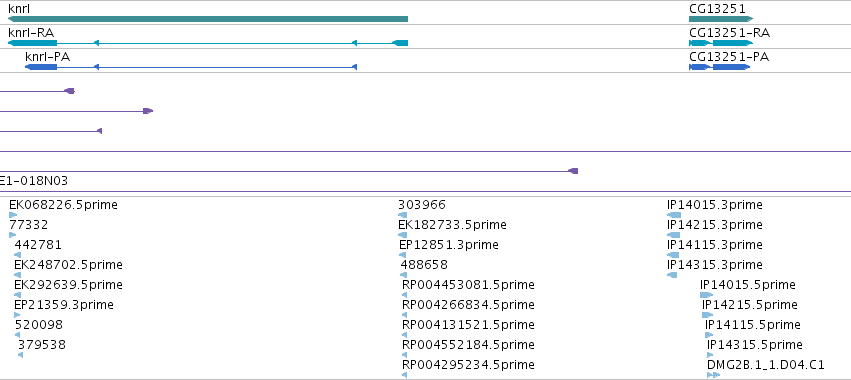This screenshot has height=380, width=851.
Task: Click the EP12851.3prime label
Action: point(448,245)
